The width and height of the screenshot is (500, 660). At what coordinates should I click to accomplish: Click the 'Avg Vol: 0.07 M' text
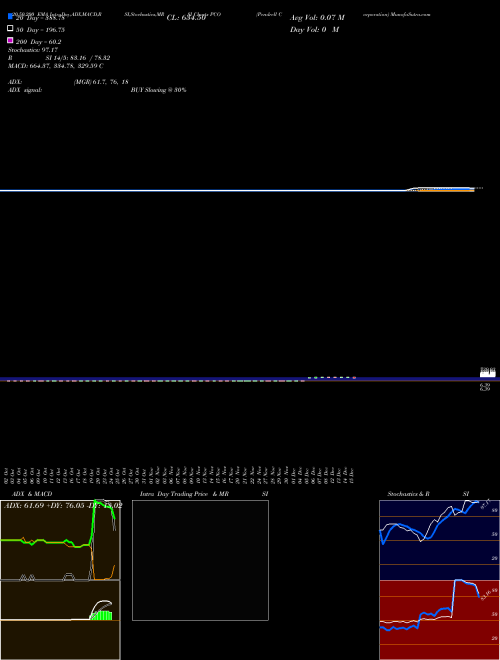click(317, 18)
